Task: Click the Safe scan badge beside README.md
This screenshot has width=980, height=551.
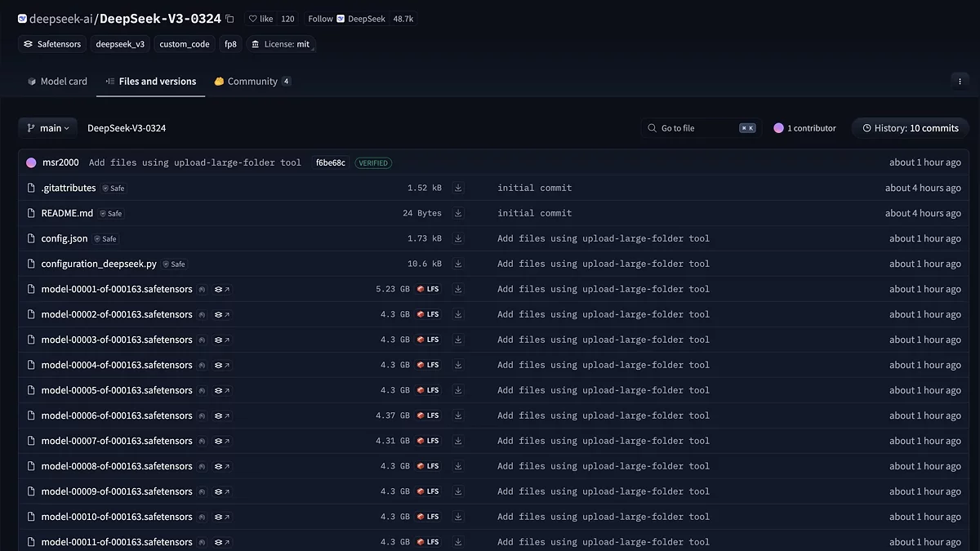Action: click(x=110, y=213)
